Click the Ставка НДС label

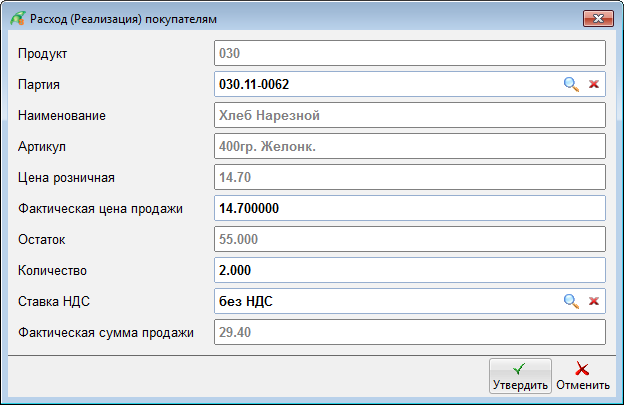click(54, 302)
